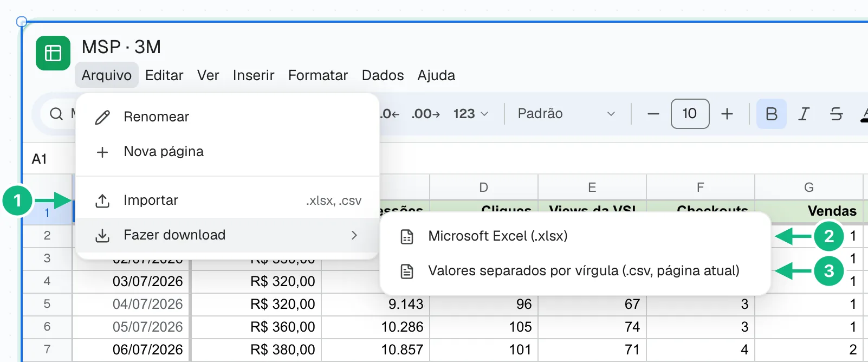Select row 6 header
868x362 pixels.
[47, 327]
